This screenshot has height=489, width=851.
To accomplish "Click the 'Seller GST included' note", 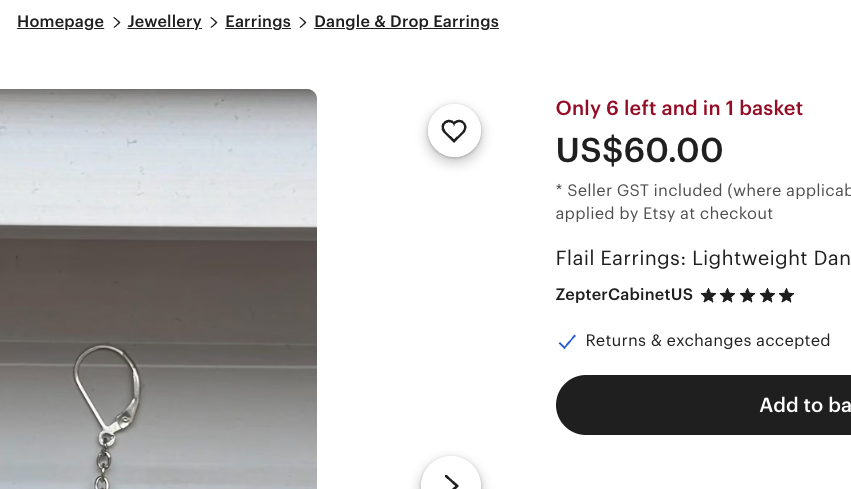I will point(702,190).
